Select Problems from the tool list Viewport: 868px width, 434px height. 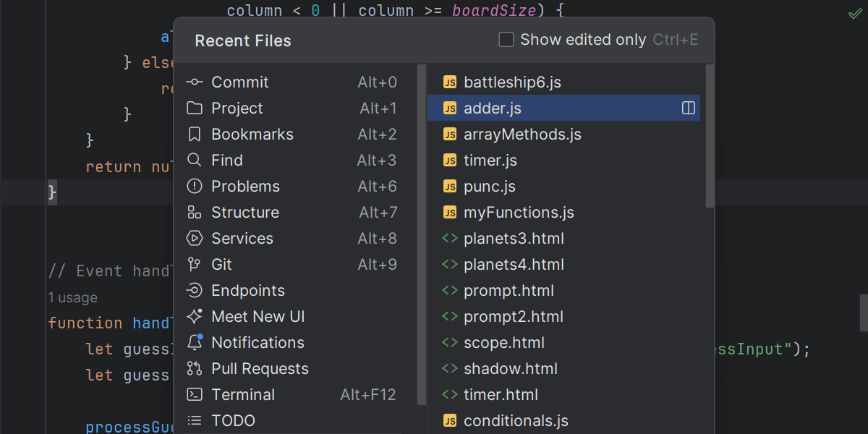[x=245, y=187]
